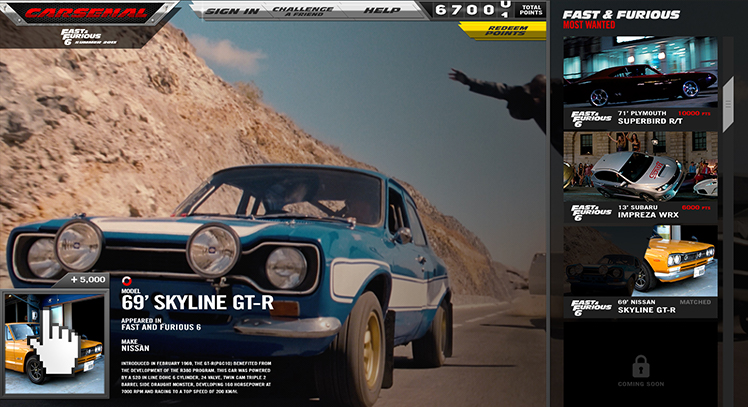Viewport: 748px width, 407px height.
Task: Select Challenge a Friend in top bar
Action: tap(303, 11)
